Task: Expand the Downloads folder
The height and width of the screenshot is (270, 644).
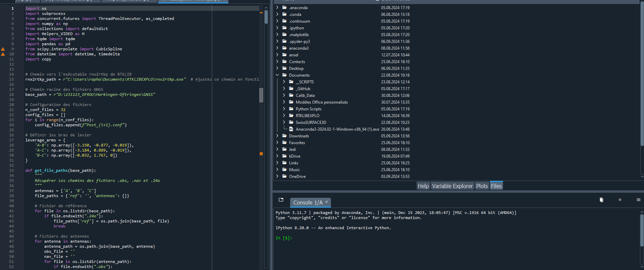Action: (x=277, y=136)
